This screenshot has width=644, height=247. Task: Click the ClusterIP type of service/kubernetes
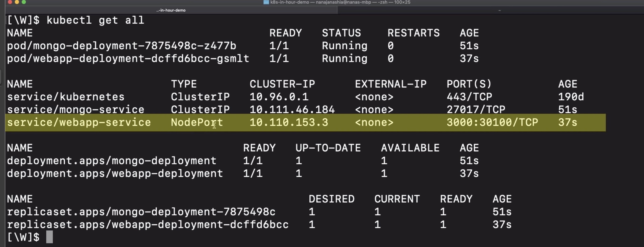pos(200,97)
